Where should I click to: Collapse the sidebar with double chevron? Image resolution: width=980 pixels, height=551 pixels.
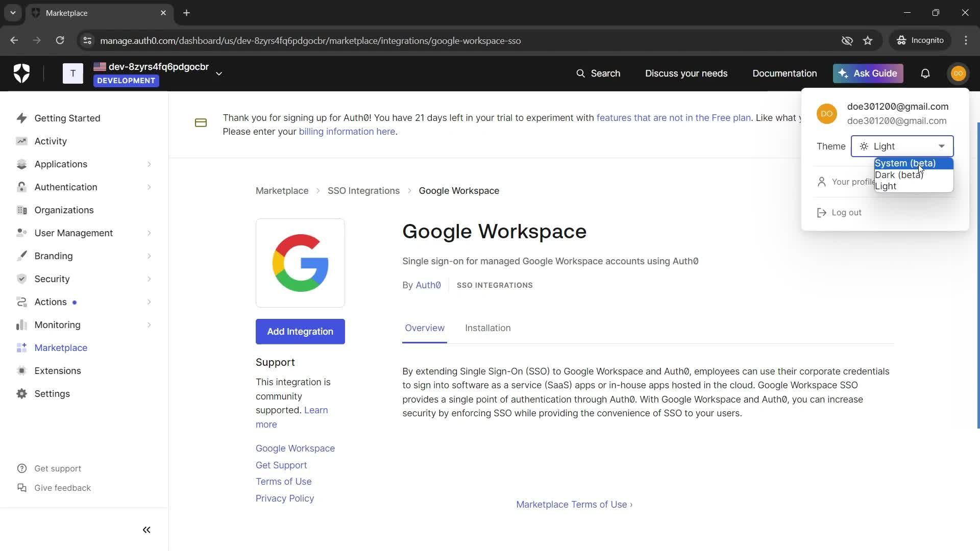click(x=146, y=530)
